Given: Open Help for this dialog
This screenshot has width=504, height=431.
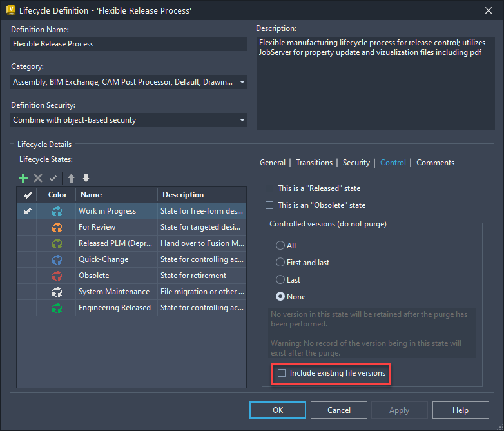Looking at the screenshot, I should 460,410.
